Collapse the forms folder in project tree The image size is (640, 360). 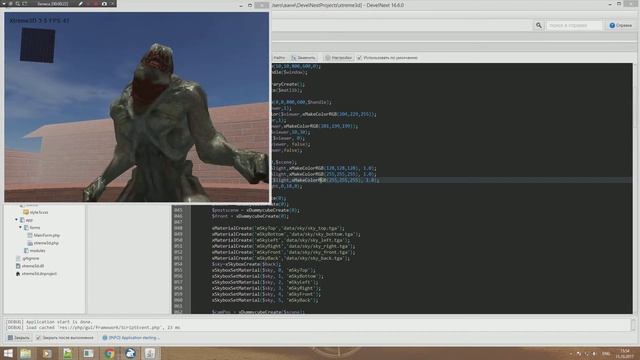coord(20,228)
